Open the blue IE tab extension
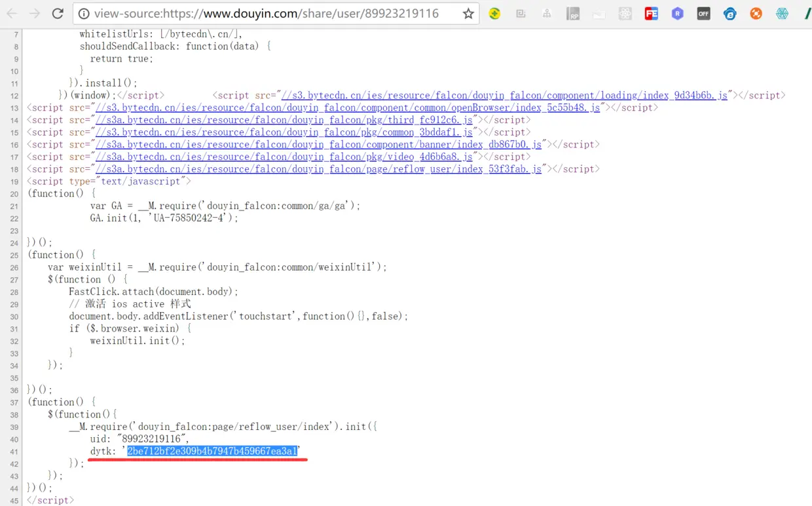The width and height of the screenshot is (812, 506). click(730, 14)
